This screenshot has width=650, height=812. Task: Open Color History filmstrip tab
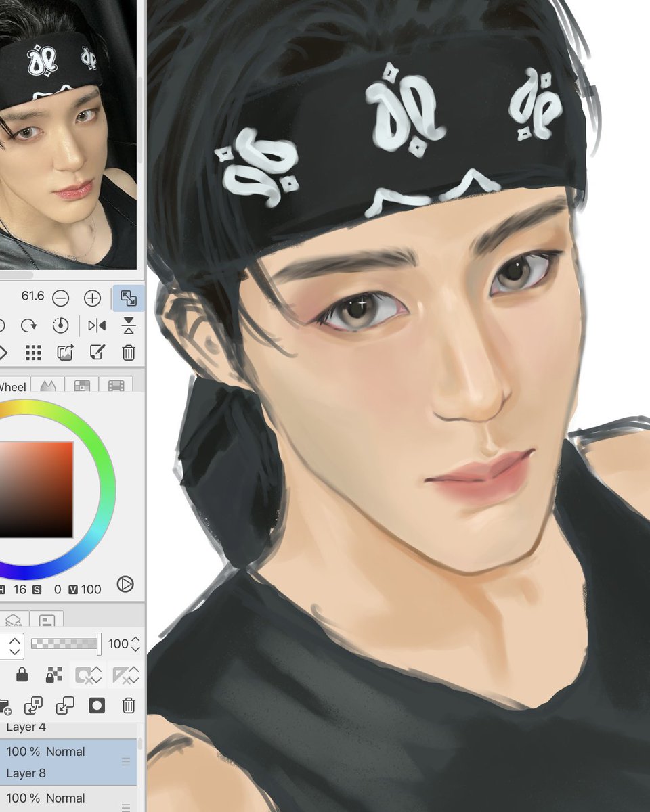click(116, 385)
